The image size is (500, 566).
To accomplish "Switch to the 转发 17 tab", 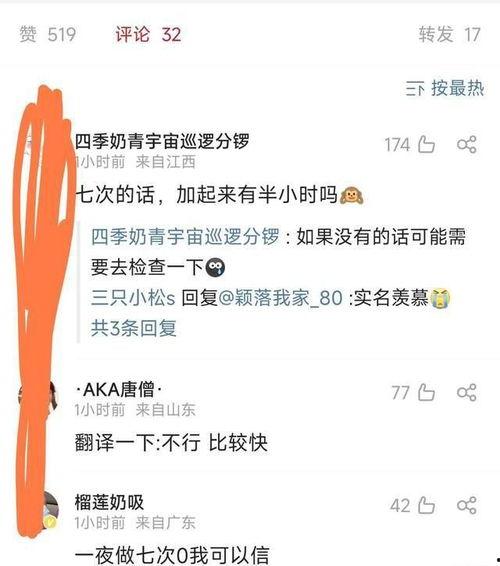I will coord(449,35).
